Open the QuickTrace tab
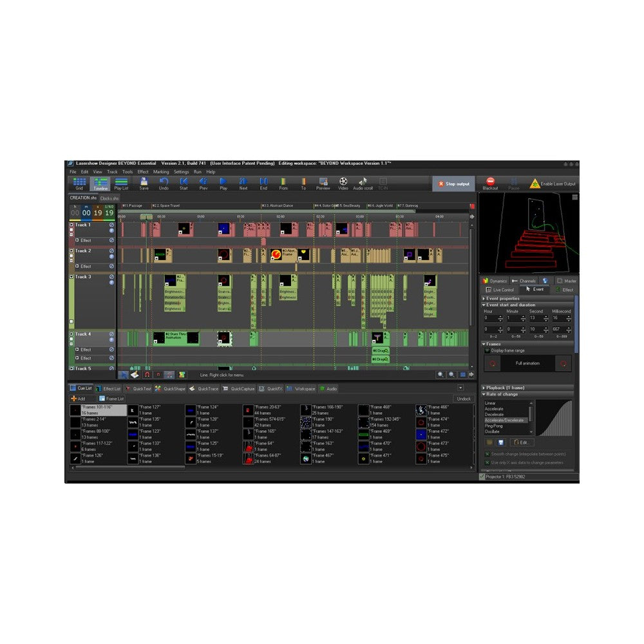644x644 pixels. click(x=204, y=388)
